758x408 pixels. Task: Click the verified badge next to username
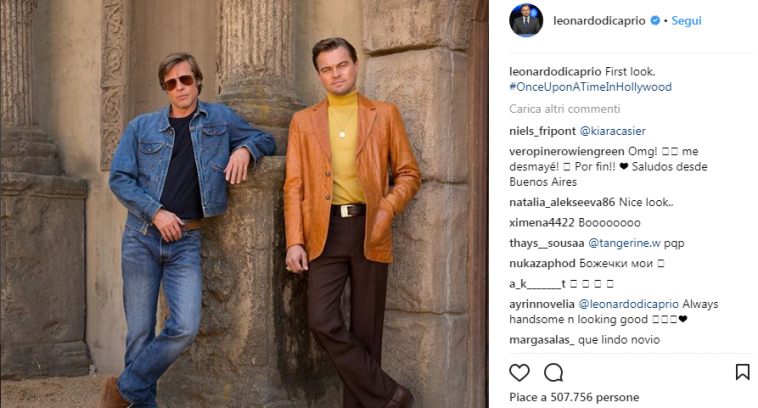655,20
